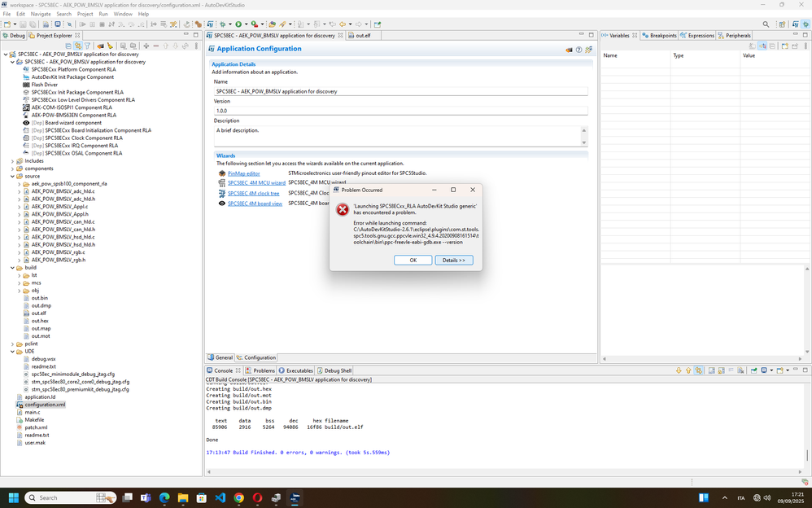Image resolution: width=812 pixels, height=508 pixels.
Task: Click the Windows taskbar Search box
Action: pos(71,497)
